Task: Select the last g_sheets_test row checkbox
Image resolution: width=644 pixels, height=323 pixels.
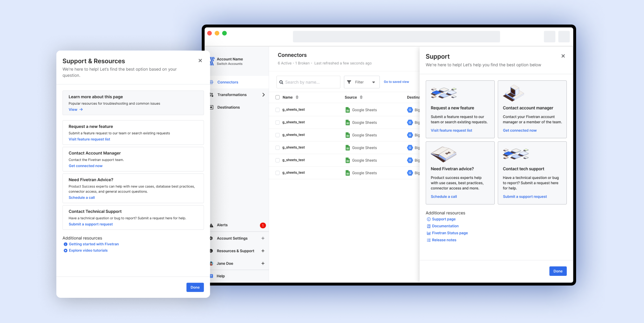Action: [x=277, y=173]
